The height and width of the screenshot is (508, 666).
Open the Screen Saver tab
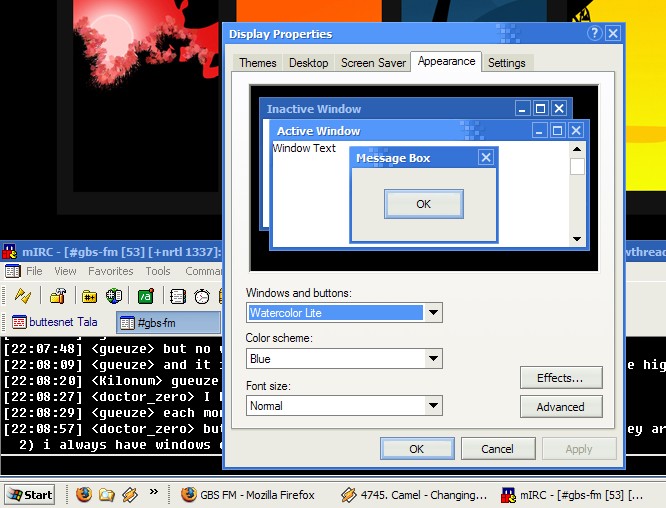(x=373, y=63)
